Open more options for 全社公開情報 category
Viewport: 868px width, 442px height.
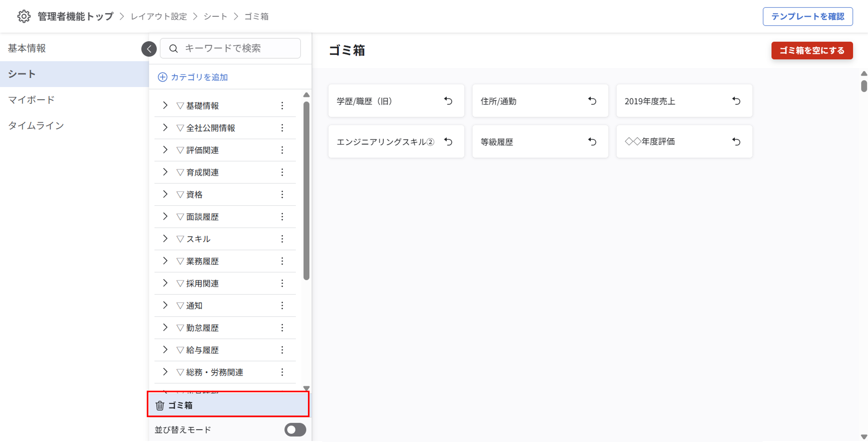pyautogui.click(x=282, y=128)
